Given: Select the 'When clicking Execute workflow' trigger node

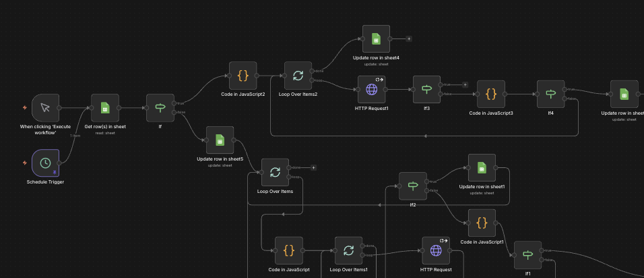Looking at the screenshot, I should (x=46, y=108).
